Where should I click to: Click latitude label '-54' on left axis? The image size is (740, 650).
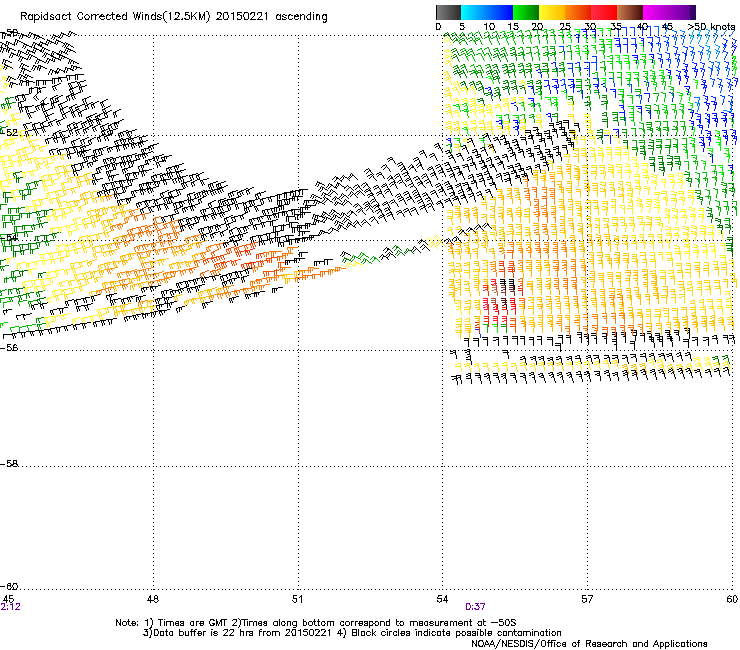click(9, 237)
